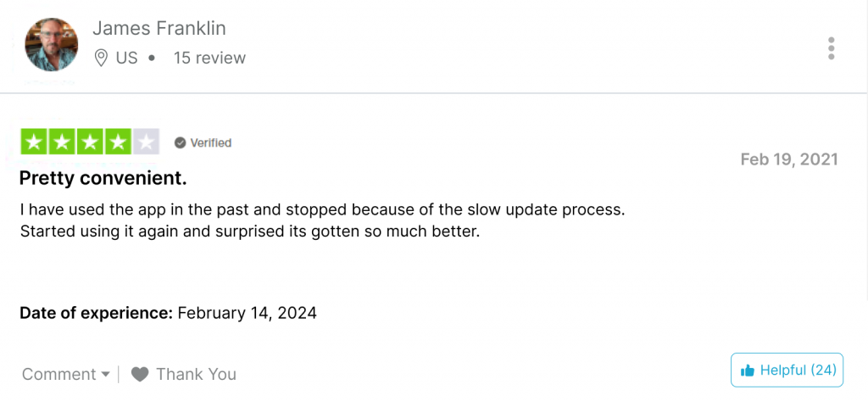This screenshot has height=401, width=868.
Task: Click the Verified label text
Action: [211, 143]
